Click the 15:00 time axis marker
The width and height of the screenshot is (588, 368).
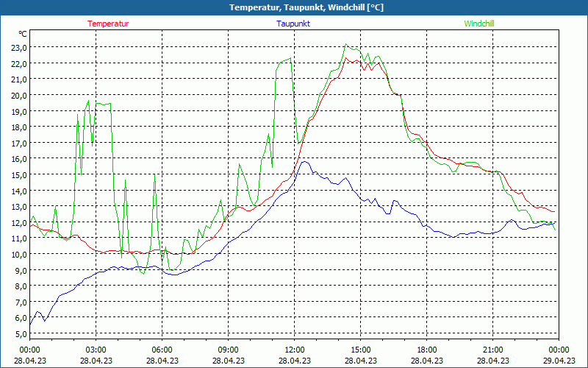(360, 350)
